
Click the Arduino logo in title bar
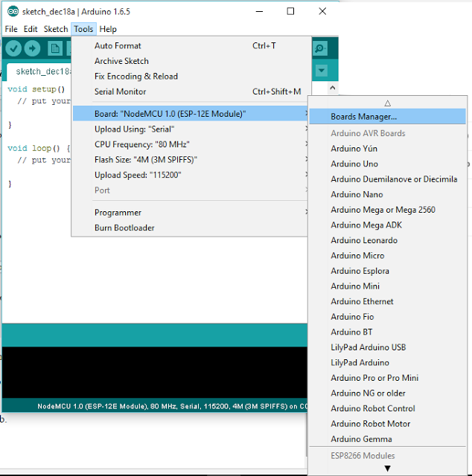coord(13,12)
